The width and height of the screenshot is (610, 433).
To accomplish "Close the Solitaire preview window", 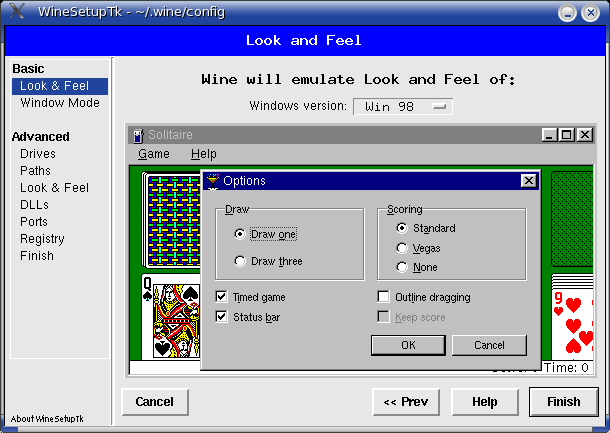I will (x=584, y=135).
